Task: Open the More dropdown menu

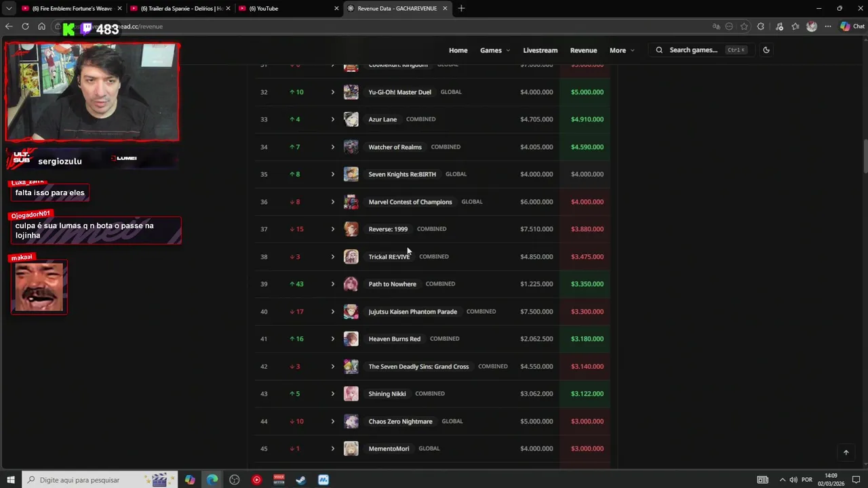Action: 622,50
